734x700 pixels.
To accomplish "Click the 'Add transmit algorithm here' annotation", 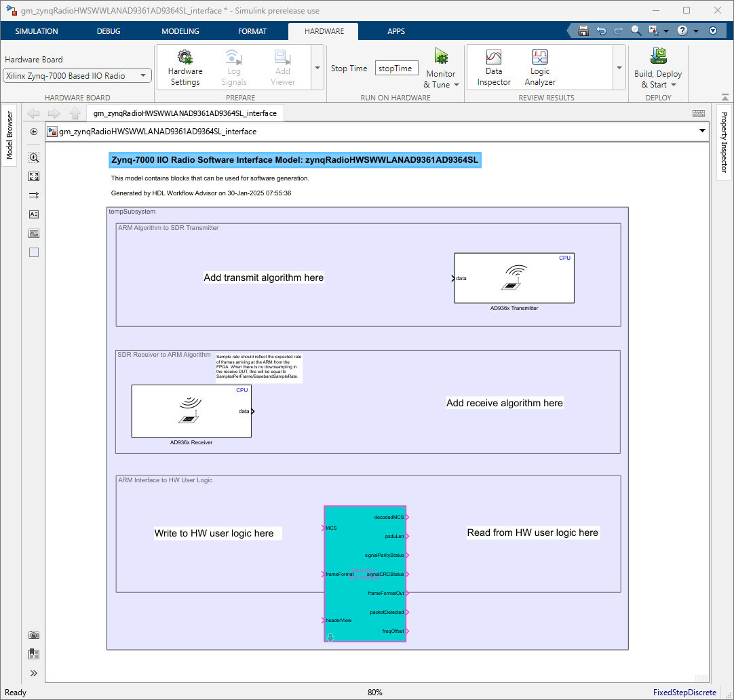I will 263,277.
